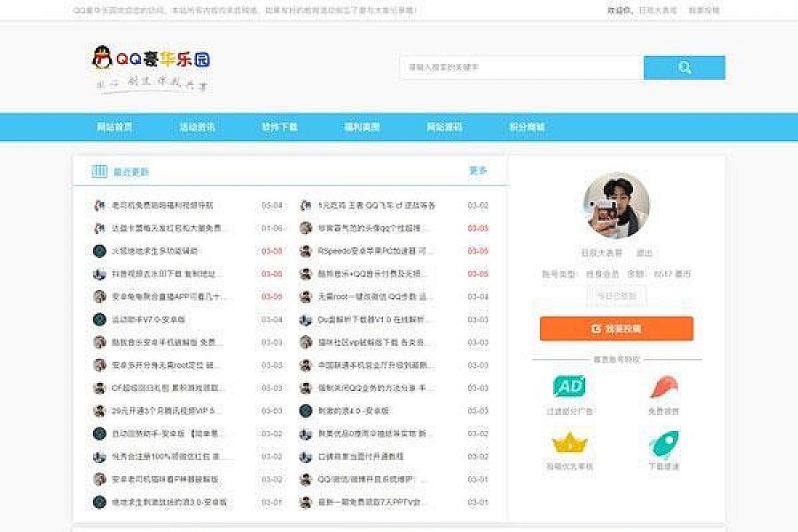
Task: Open post "绝地求生刺激战场的浪3.0-安卓版"
Action: coord(169,502)
